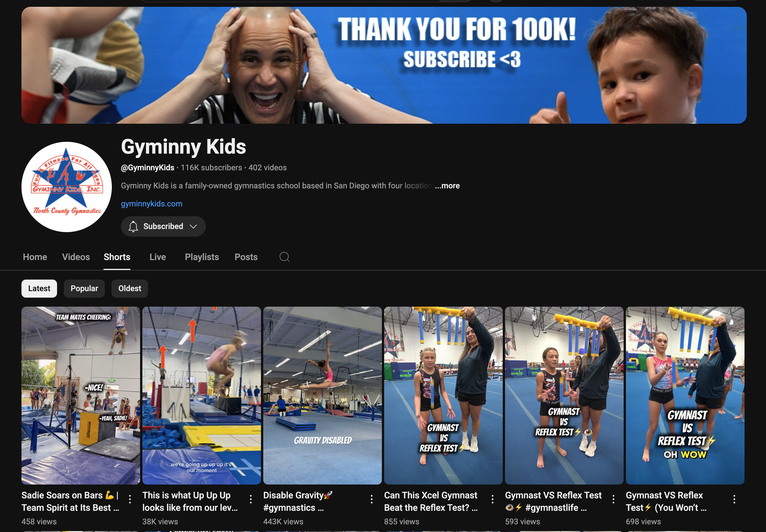Select the Latest sort chip

pos(39,288)
